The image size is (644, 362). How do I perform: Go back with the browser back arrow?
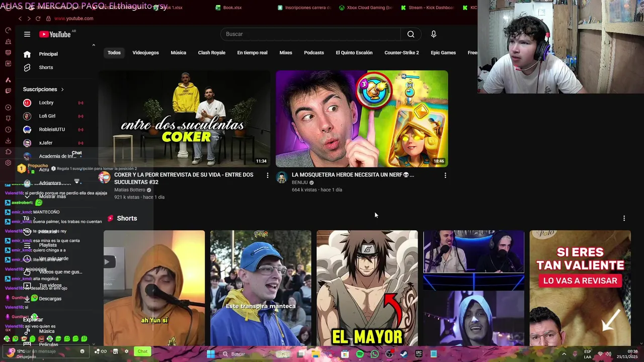tap(20, 19)
